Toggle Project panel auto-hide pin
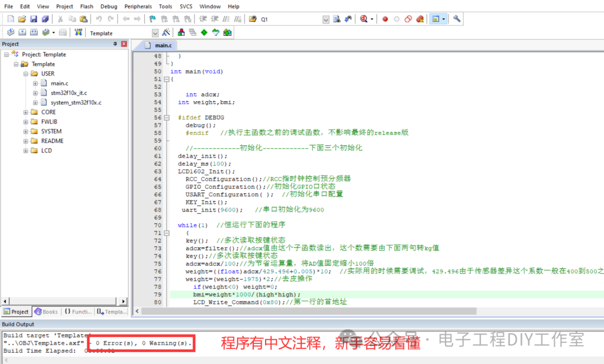 [x=115, y=44]
